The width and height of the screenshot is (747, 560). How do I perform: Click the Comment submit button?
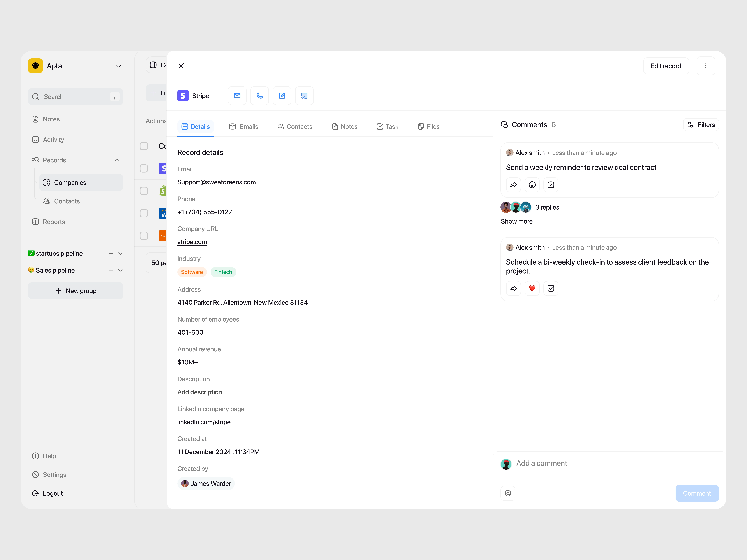tap(697, 493)
